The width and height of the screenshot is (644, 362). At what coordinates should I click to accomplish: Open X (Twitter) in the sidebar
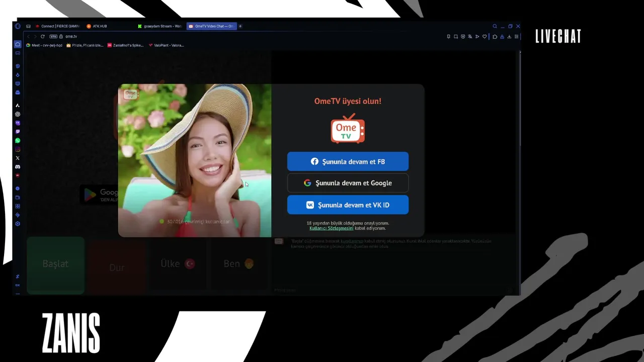(x=18, y=158)
